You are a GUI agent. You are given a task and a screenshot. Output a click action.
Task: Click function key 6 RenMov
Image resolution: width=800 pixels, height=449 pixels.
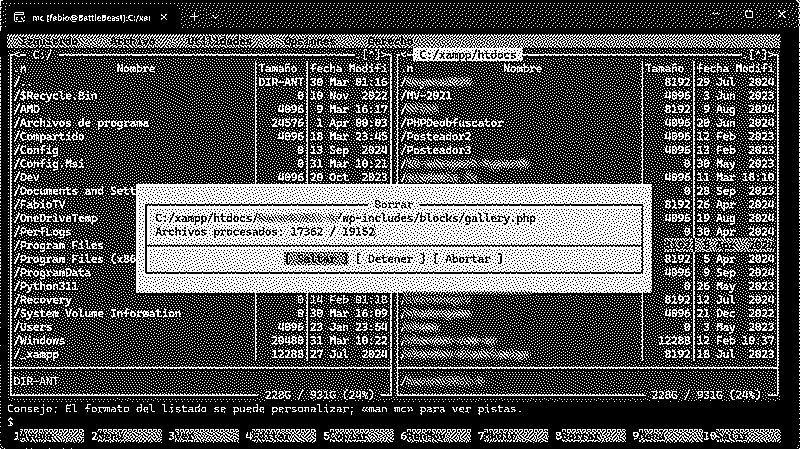pyautogui.click(x=436, y=436)
